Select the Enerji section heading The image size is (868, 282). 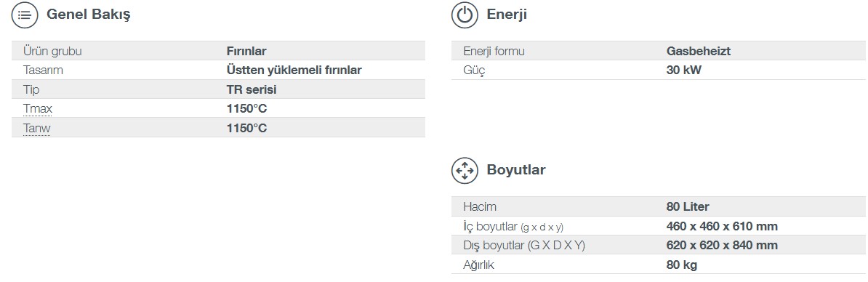click(x=507, y=15)
